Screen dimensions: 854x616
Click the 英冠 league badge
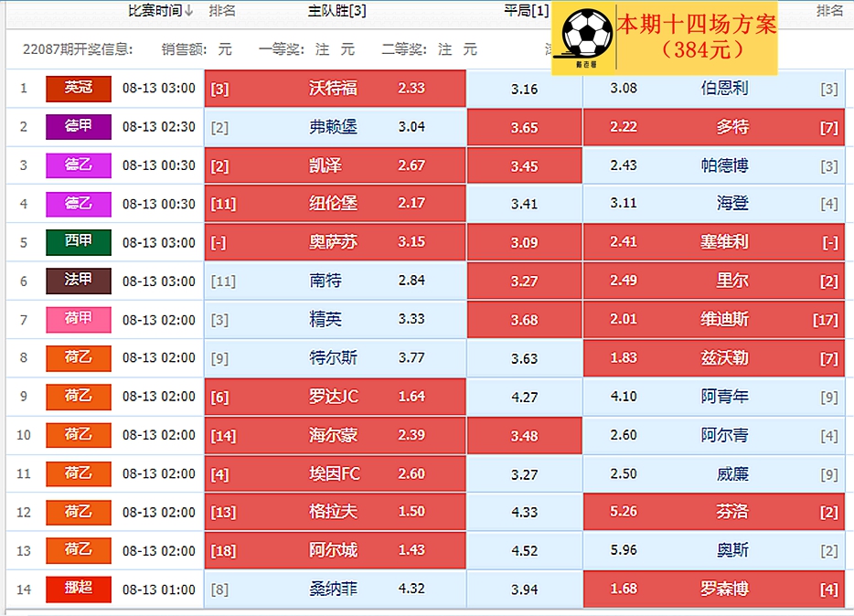pyautogui.click(x=78, y=89)
